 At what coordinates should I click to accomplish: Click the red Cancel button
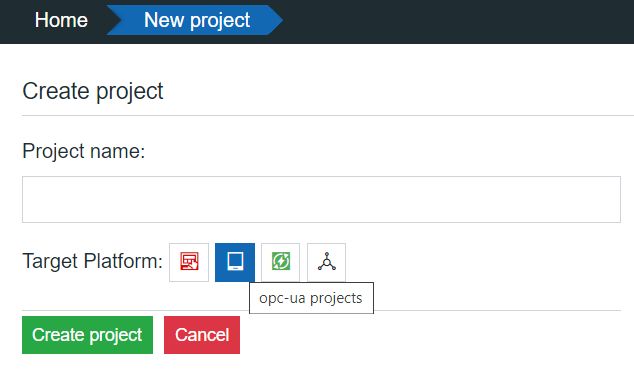(202, 335)
